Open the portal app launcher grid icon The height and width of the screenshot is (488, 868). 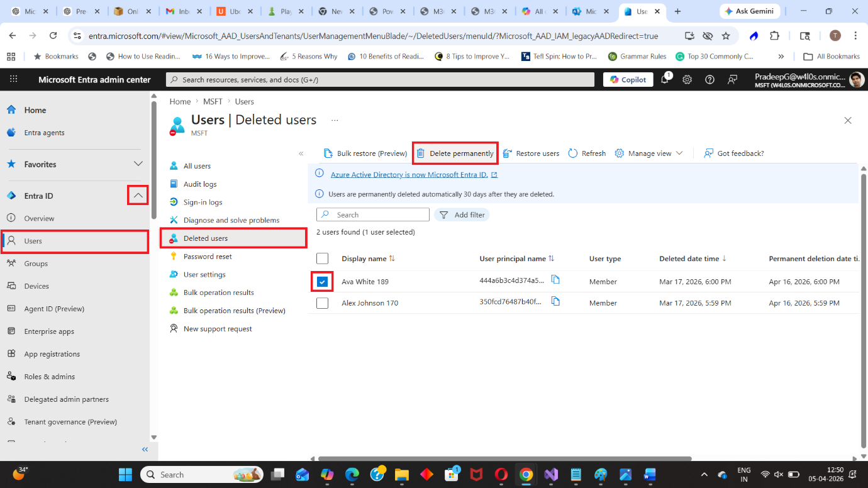point(13,80)
